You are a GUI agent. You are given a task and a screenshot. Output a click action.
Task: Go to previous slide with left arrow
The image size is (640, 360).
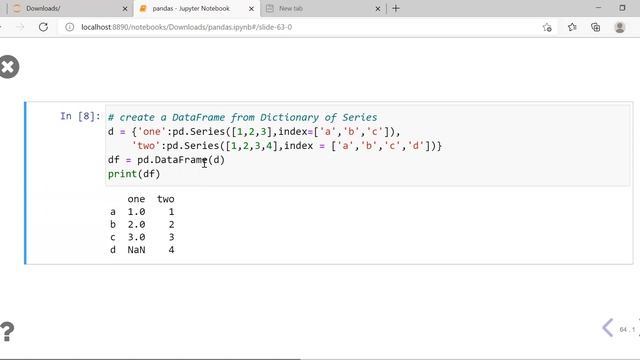[608, 328]
